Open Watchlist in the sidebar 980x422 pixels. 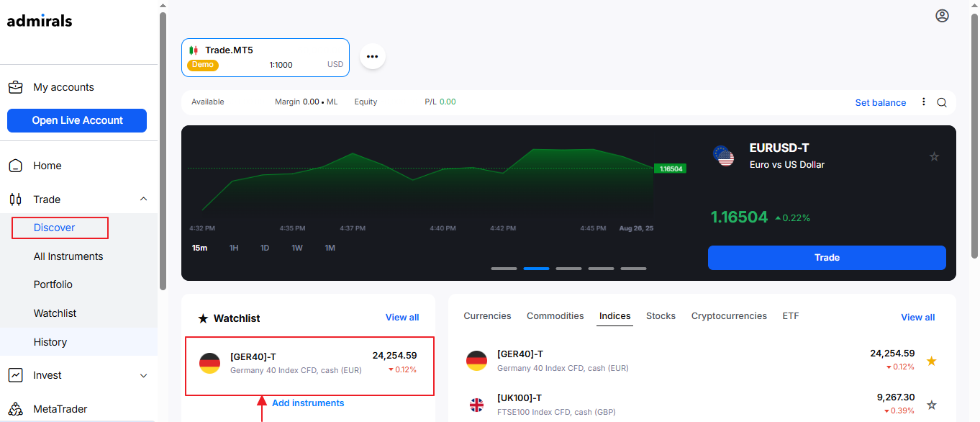point(55,313)
